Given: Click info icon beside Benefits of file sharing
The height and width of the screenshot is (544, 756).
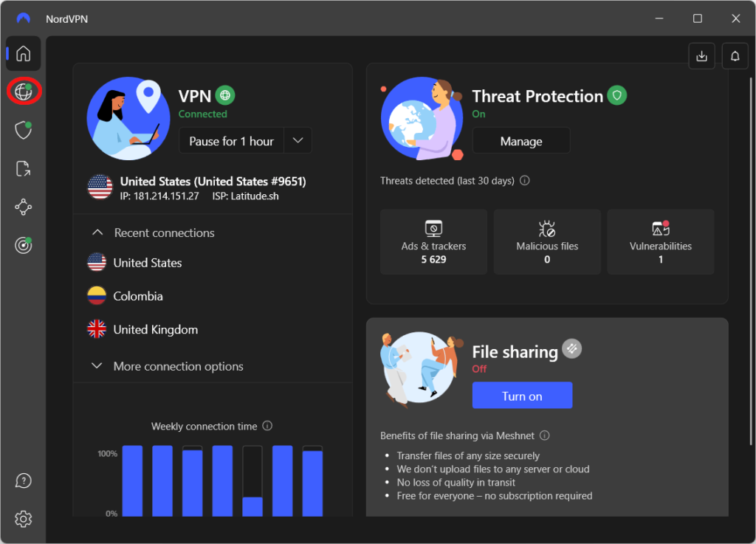Looking at the screenshot, I should coord(544,435).
